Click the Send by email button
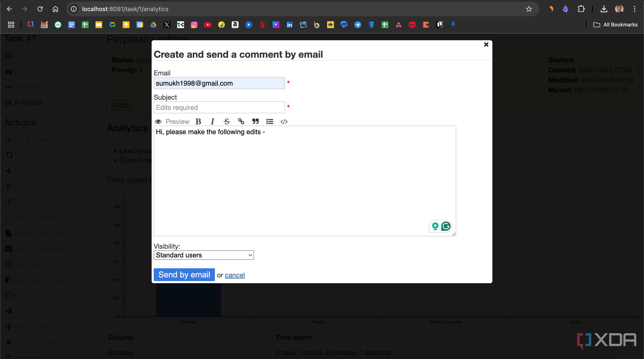This screenshot has height=359, width=644. [x=184, y=274]
